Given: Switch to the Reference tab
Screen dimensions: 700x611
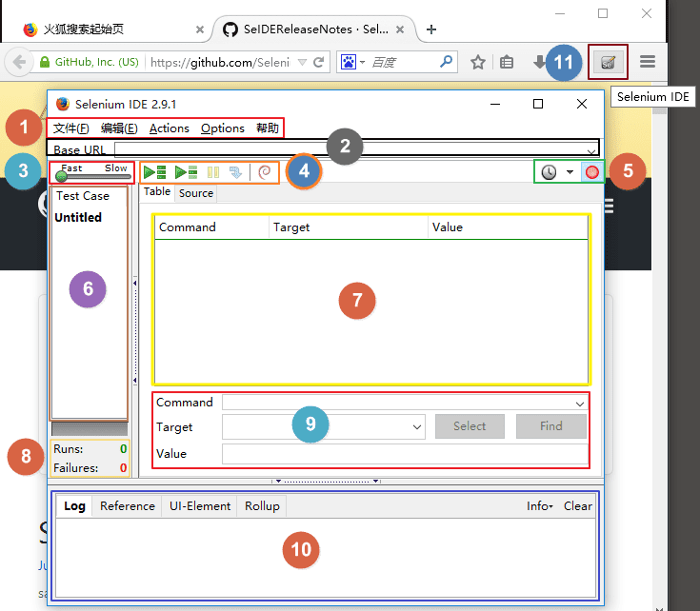Looking at the screenshot, I should pos(128,506).
